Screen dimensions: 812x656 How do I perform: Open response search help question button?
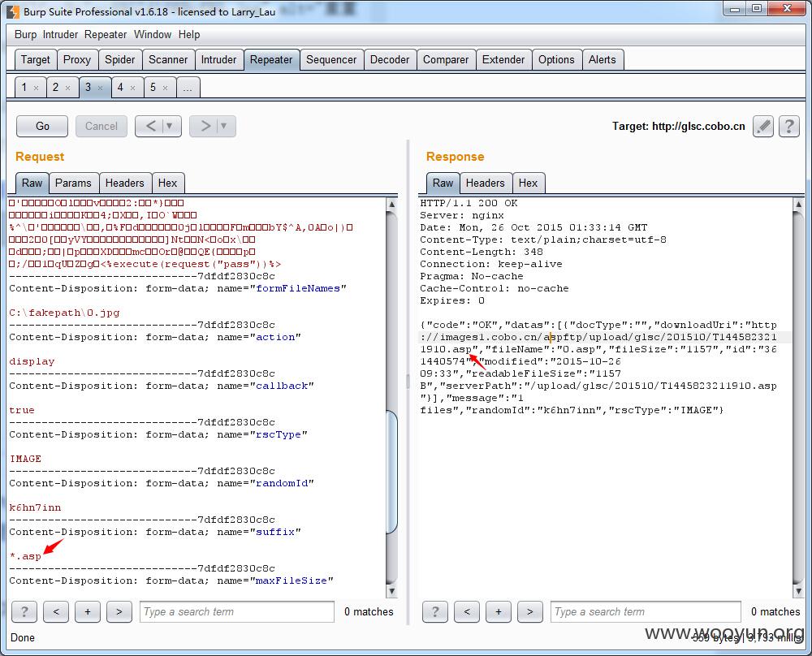[x=435, y=611]
